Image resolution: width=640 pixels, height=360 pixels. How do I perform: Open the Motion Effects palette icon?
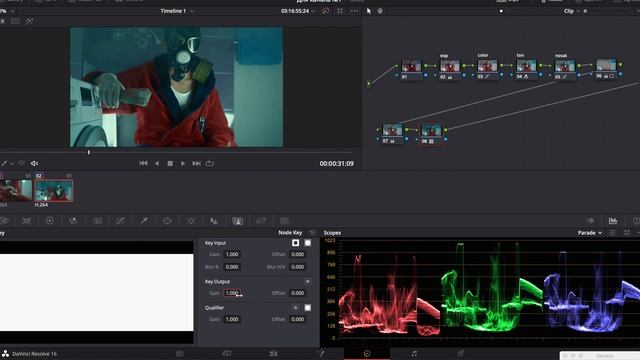click(97, 221)
